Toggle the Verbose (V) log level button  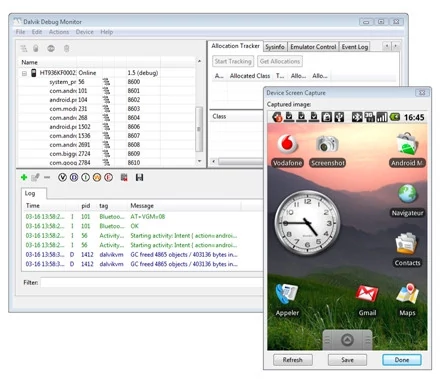(62, 177)
